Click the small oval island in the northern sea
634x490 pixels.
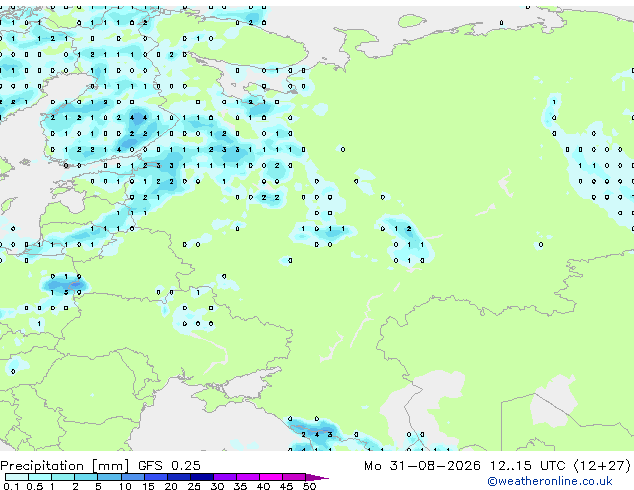412,20
